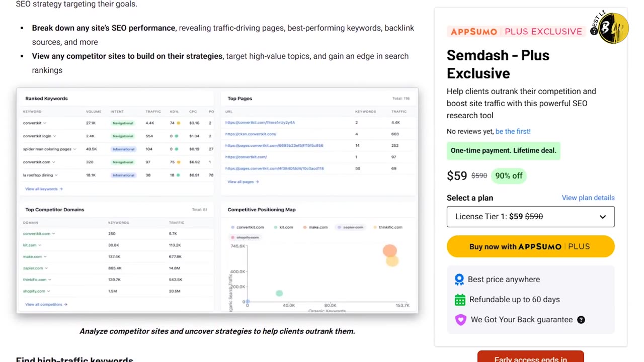Click View all pages link in screenshot

243,182
